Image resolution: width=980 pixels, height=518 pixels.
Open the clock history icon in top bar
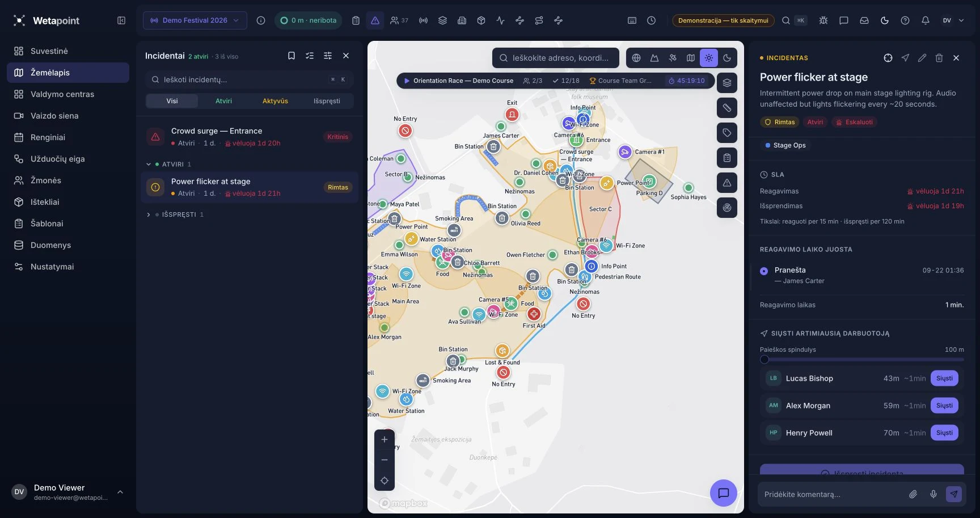click(x=651, y=20)
